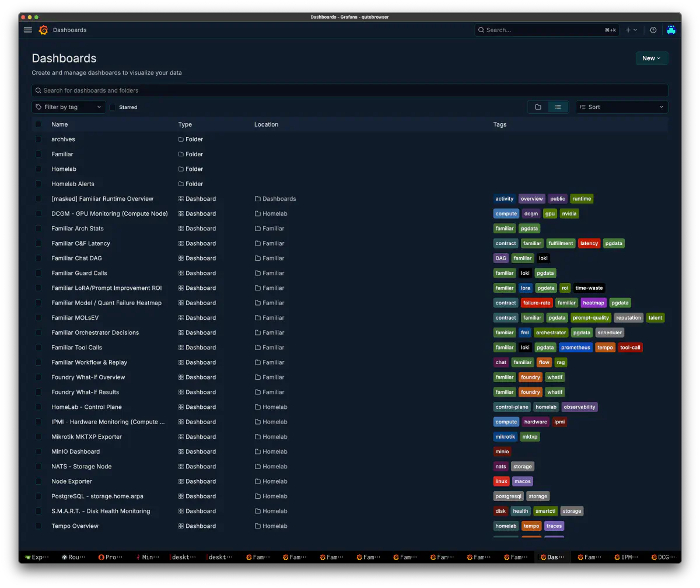700x588 pixels.
Task: Switch to folder view icon
Action: pyautogui.click(x=538, y=107)
